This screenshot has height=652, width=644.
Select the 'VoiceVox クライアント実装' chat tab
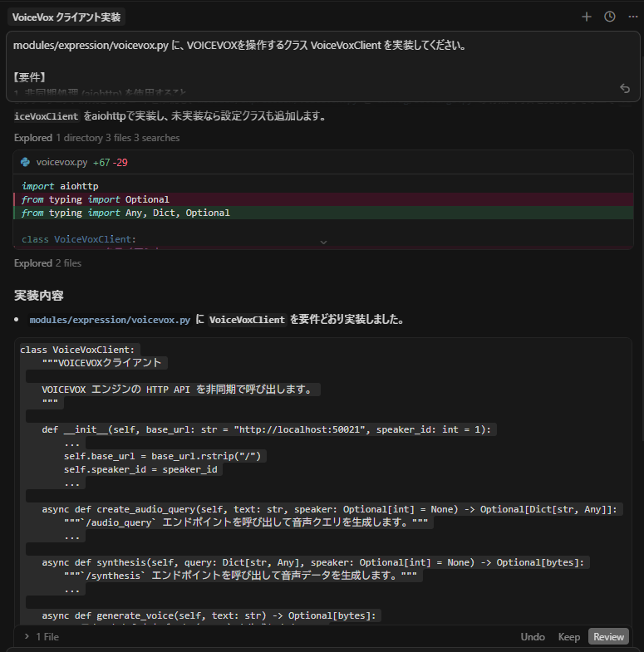(65, 17)
